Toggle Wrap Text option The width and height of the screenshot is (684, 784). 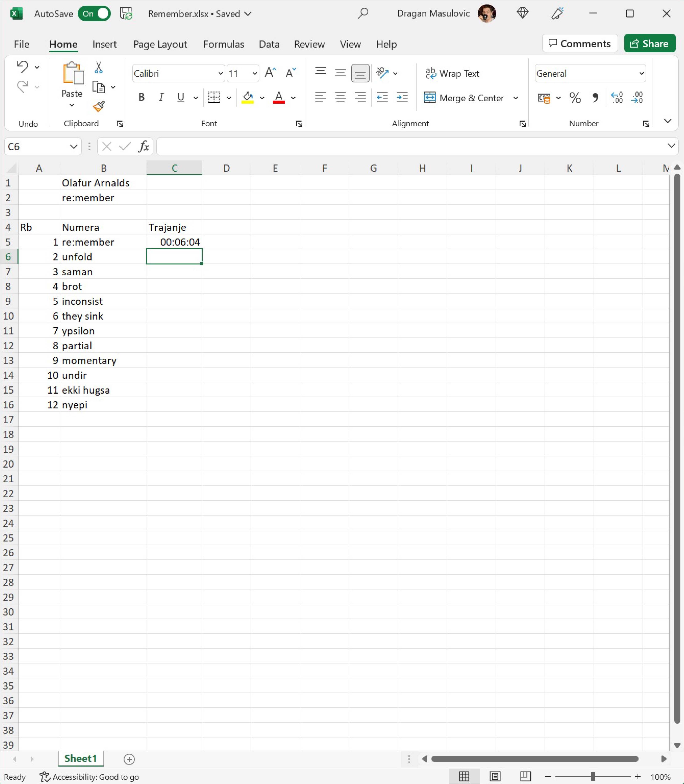452,73
